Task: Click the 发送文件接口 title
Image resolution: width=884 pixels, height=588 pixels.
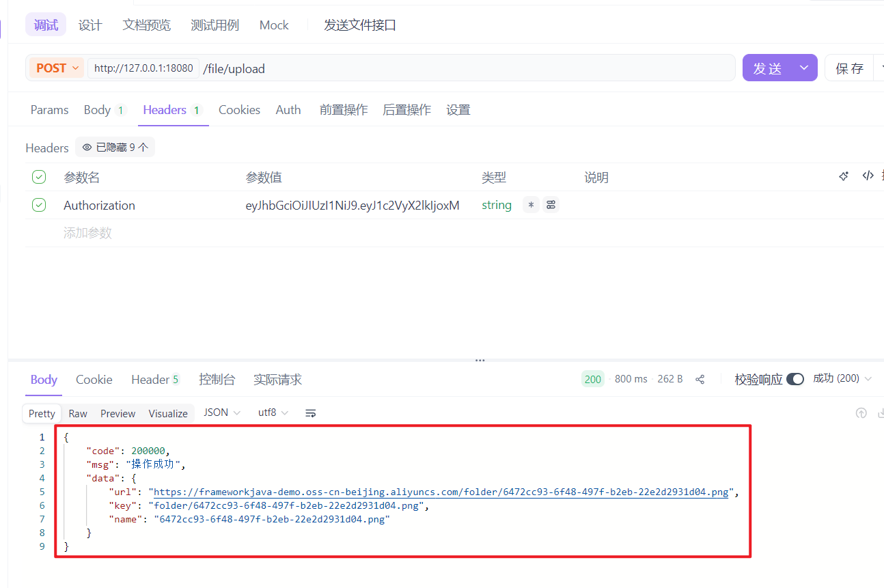Action: [x=360, y=25]
